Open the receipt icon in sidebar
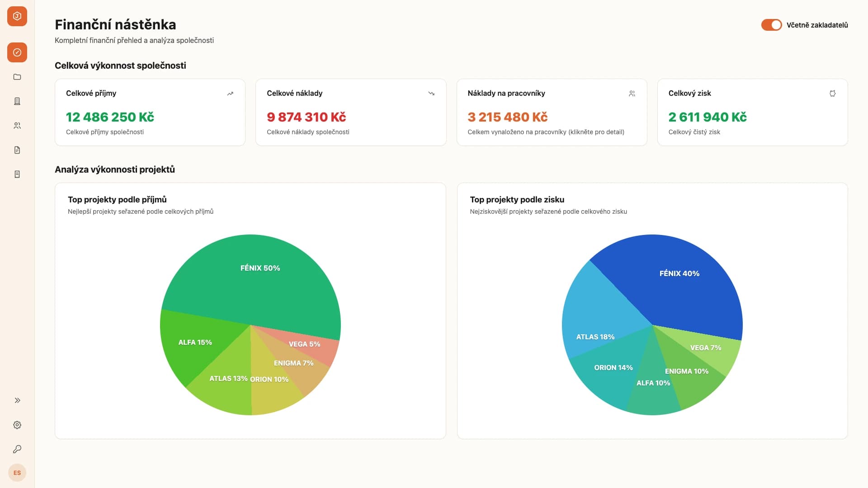 [17, 174]
